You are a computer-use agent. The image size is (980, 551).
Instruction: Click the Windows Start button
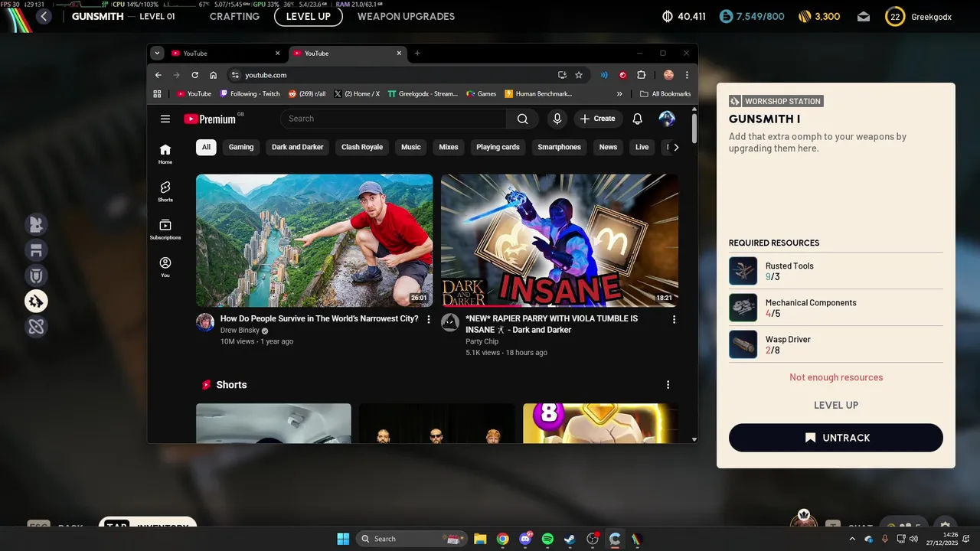(x=343, y=539)
